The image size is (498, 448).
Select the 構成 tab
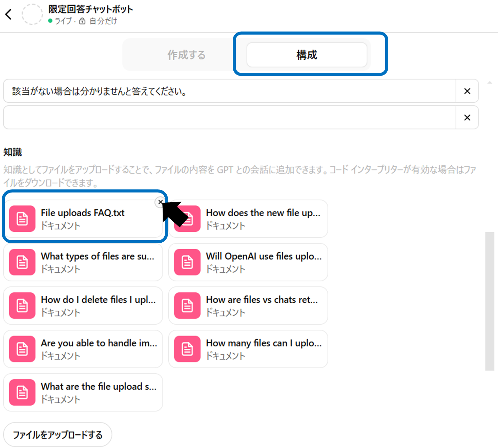tap(307, 55)
